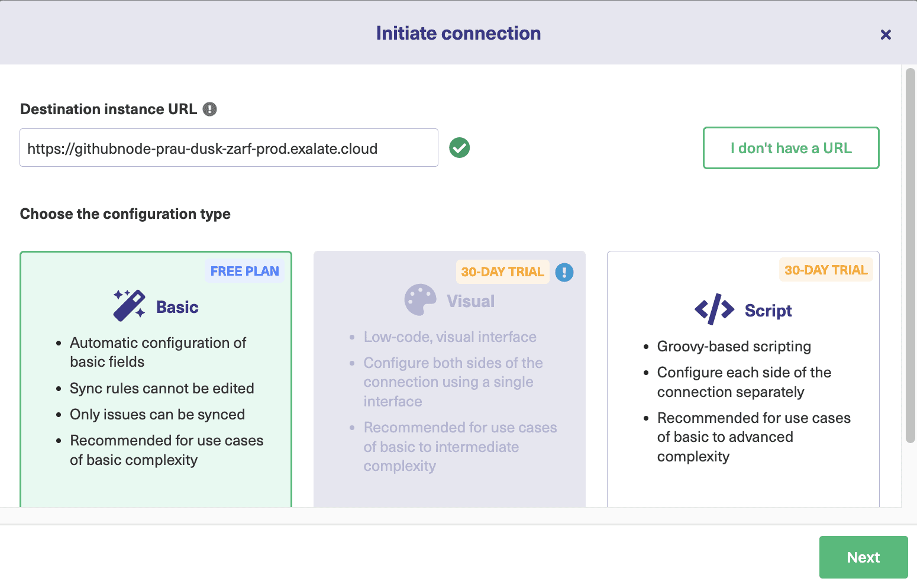Click the code brackets Script icon
Viewport: 917px width, 588px height.
click(x=714, y=309)
